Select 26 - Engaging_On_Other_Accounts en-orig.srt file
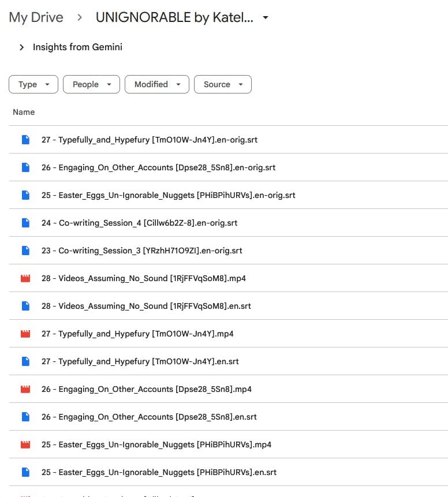 coord(158,167)
